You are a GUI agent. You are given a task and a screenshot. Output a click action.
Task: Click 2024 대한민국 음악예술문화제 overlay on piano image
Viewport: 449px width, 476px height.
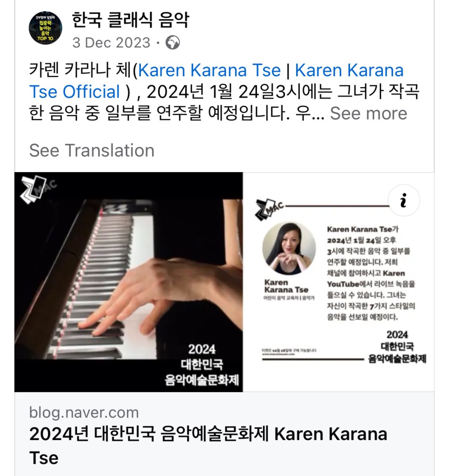(x=202, y=365)
